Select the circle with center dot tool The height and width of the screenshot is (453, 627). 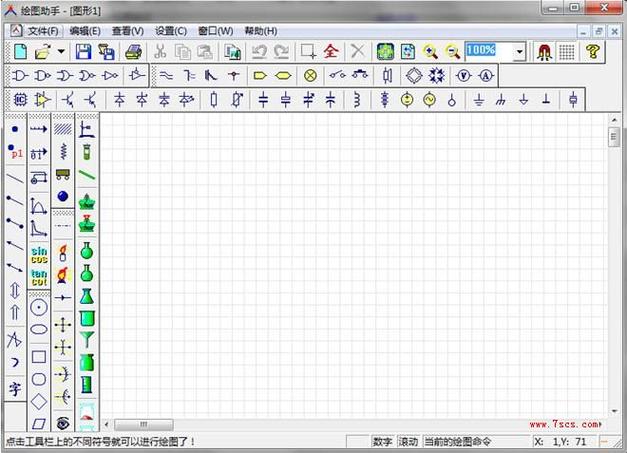(x=39, y=307)
